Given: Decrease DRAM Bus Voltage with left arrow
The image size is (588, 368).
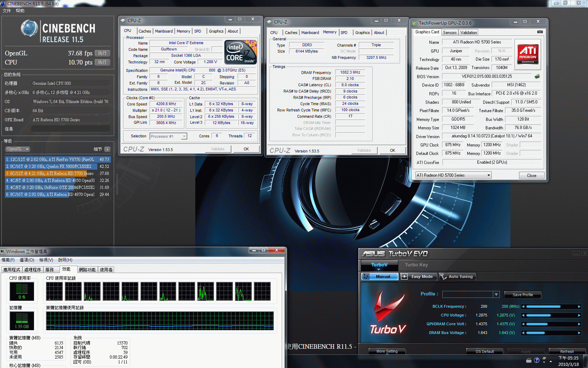Looking at the screenshot, I should click(x=523, y=333).
